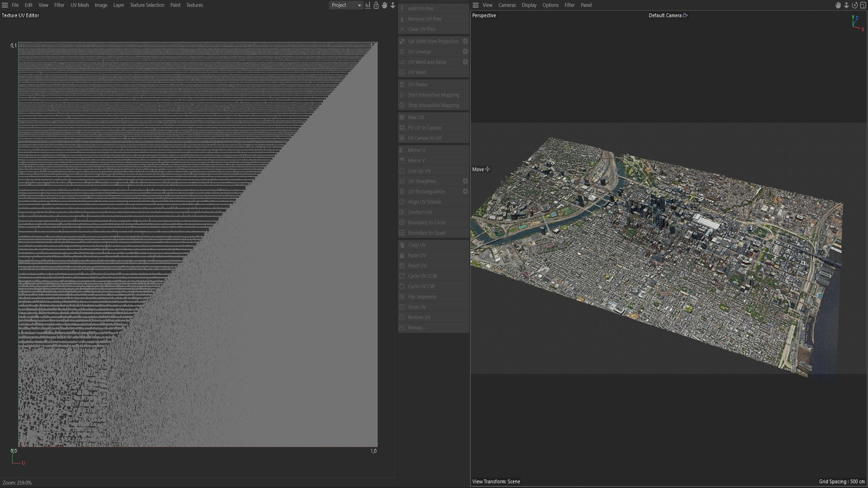This screenshot has width=868, height=488.
Task: Click Add UV Pins command
Action: (x=434, y=8)
